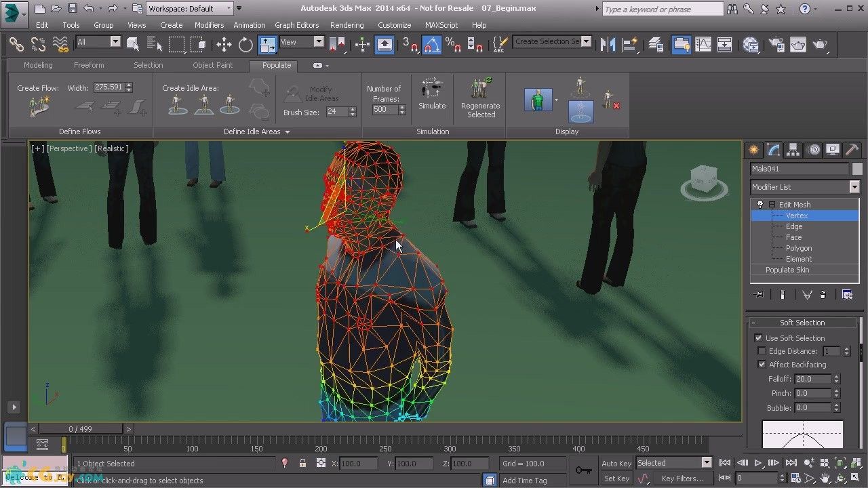Open the Modify command panel tab
Viewport: 868px width, 488px height.
(773, 150)
